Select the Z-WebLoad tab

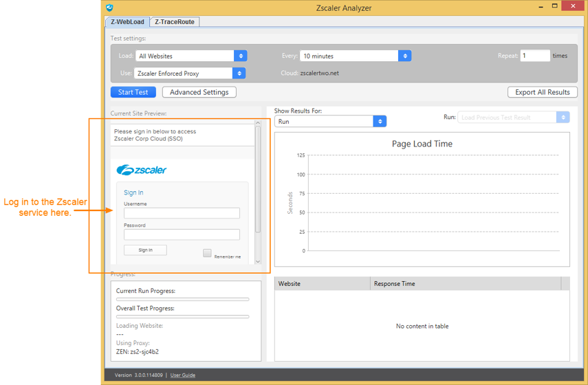click(128, 22)
